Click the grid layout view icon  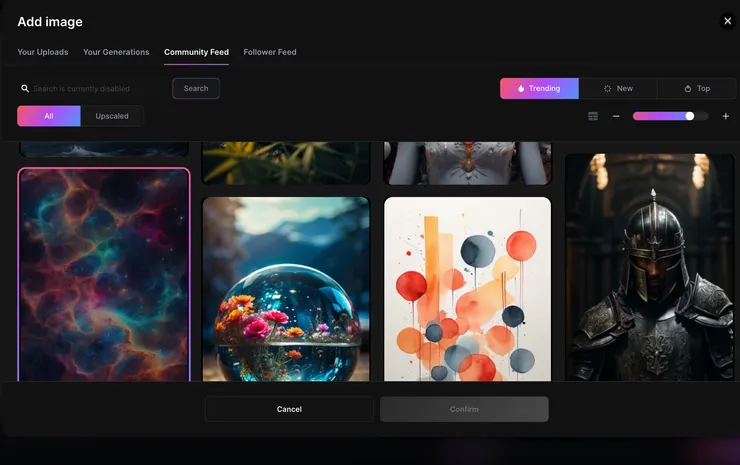tap(593, 116)
